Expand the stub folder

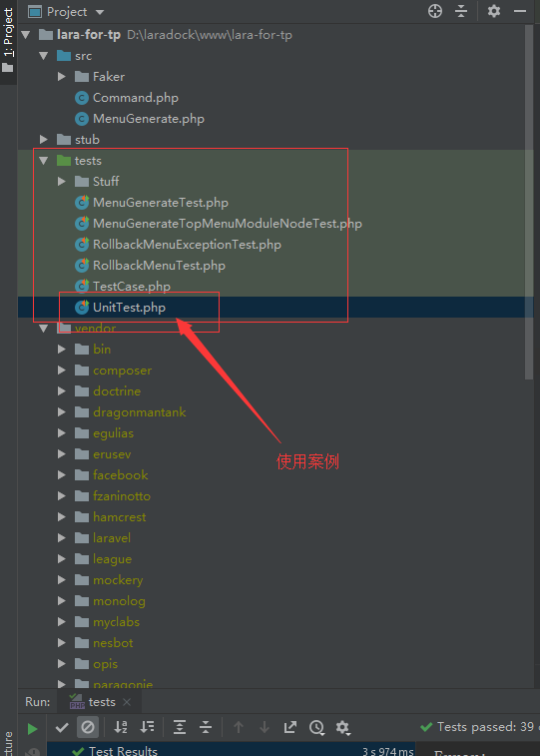(44, 140)
